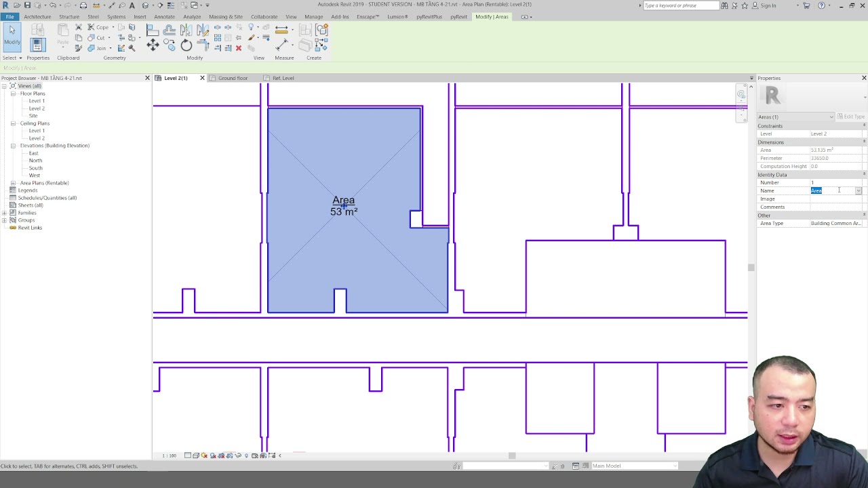Click the Aligned Dimension measure icon
This screenshot has height=488, width=868.
pos(281,29)
